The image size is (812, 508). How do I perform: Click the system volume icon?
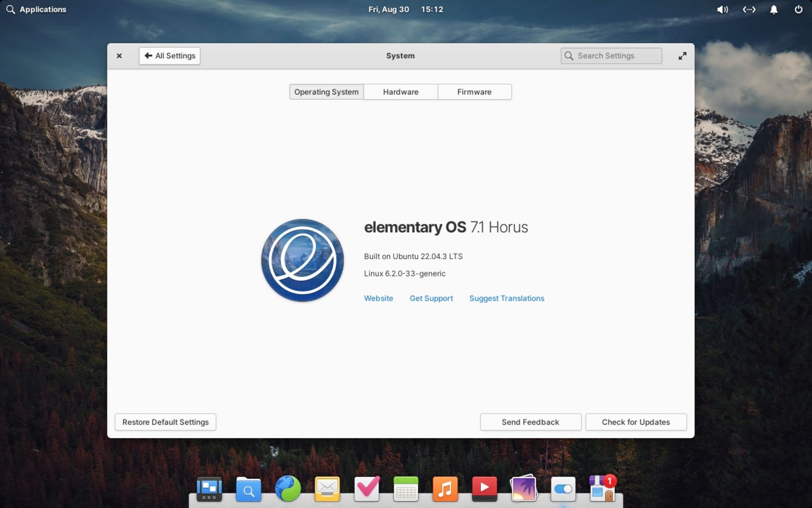724,9
